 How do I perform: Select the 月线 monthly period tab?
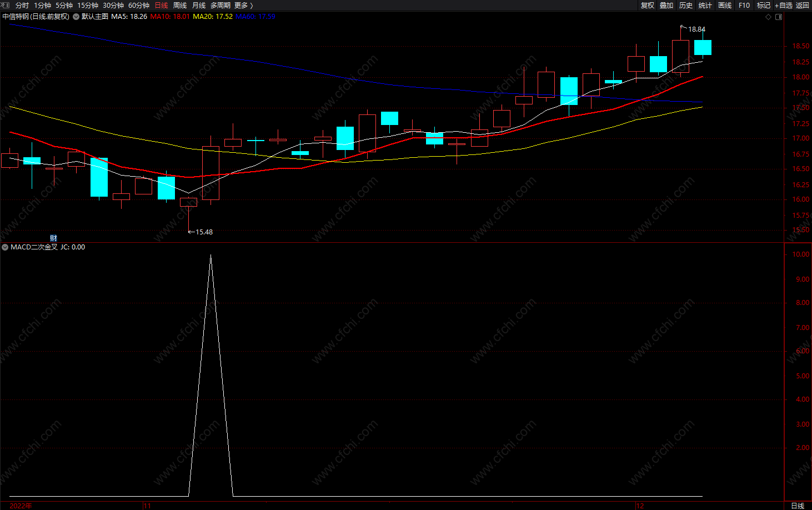198,5
